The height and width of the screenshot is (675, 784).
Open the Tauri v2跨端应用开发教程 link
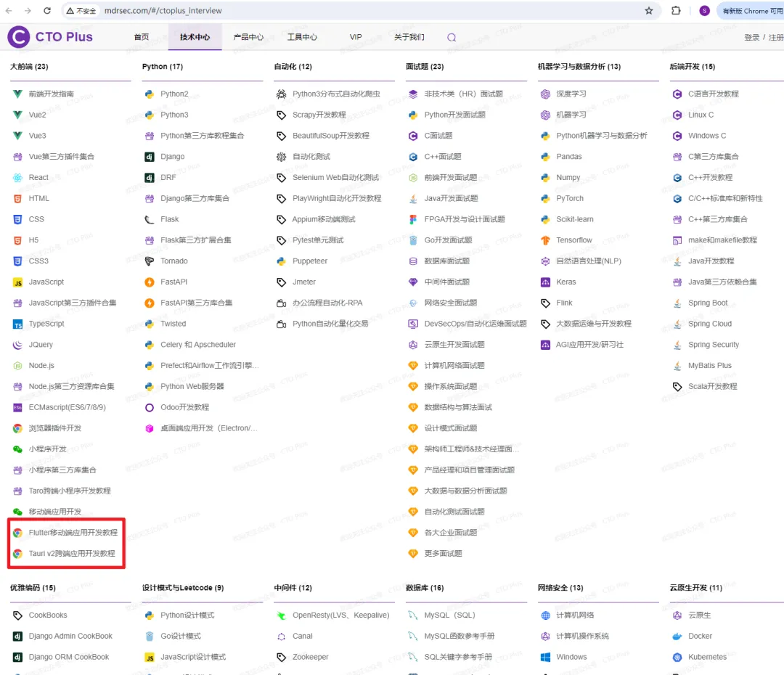pos(72,554)
